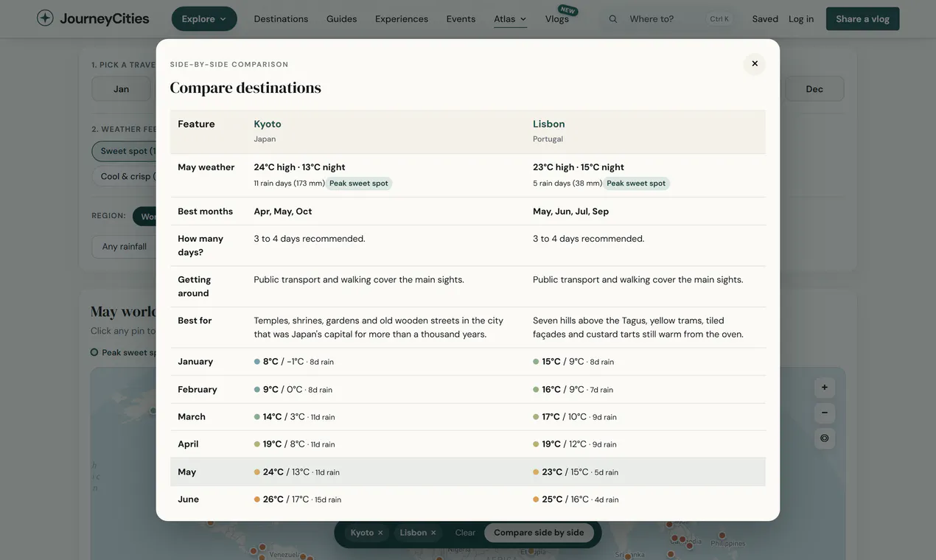Remove Lisbon from the comparison bar
The height and width of the screenshot is (560, 936).
pyautogui.click(x=433, y=533)
